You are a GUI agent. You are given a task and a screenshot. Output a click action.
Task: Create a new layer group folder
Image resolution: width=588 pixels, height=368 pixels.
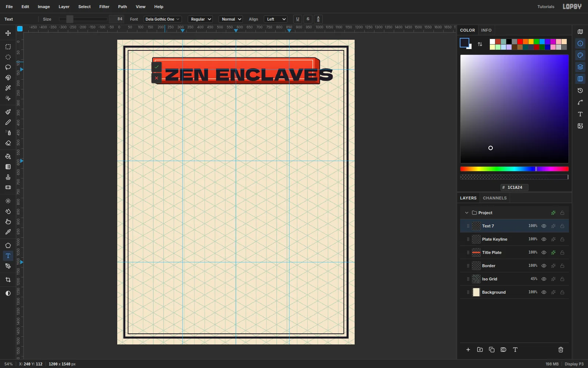(x=480, y=350)
